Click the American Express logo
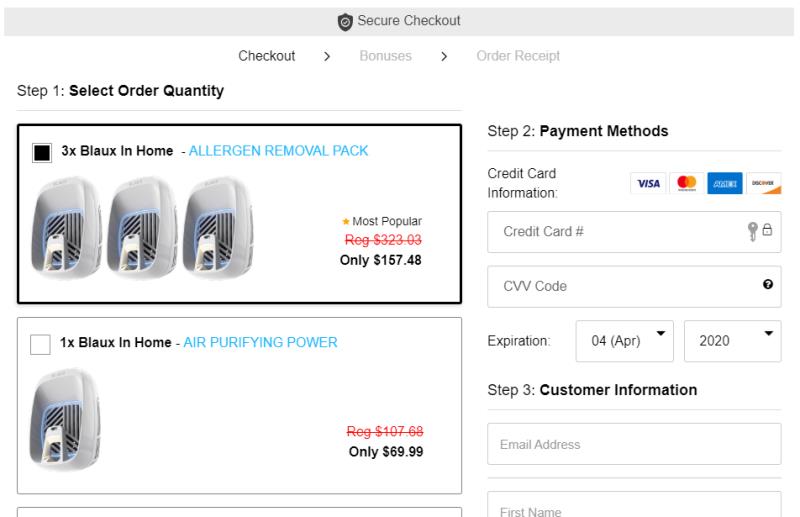This screenshot has height=517, width=800. point(724,183)
